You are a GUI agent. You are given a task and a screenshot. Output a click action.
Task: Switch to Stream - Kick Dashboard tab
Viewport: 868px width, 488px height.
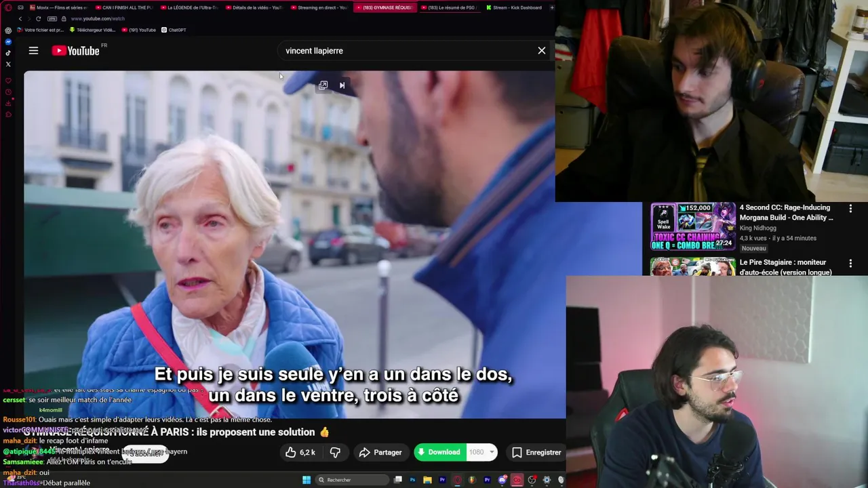pos(515,7)
